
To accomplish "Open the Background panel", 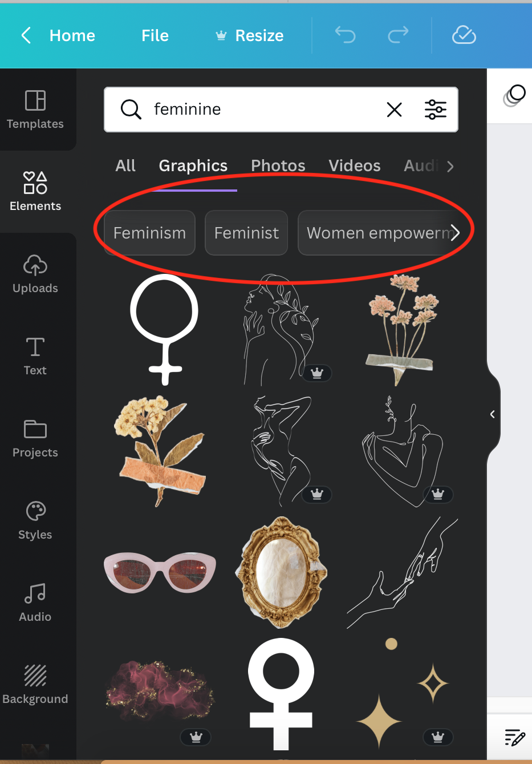I will pos(35,685).
